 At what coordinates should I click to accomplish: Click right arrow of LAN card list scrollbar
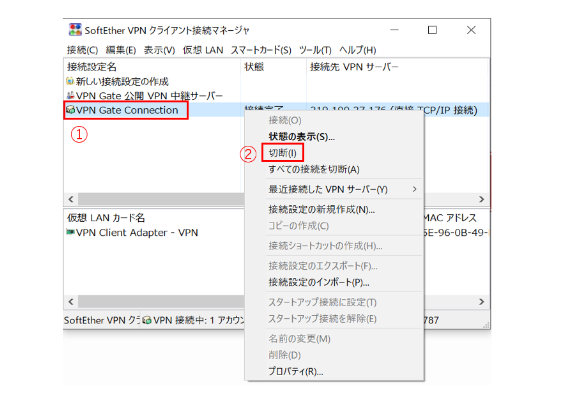tap(481, 302)
